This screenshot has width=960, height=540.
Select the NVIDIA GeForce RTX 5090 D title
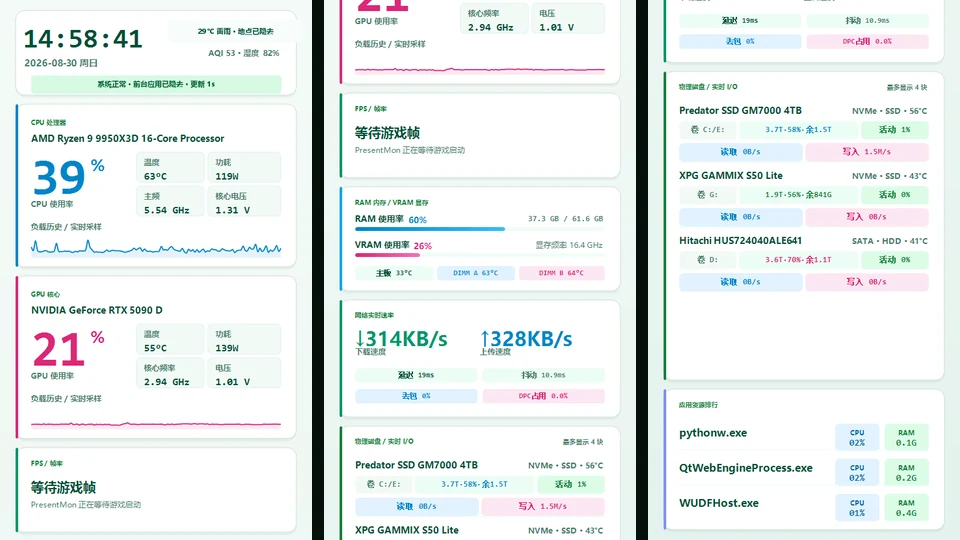point(97,310)
